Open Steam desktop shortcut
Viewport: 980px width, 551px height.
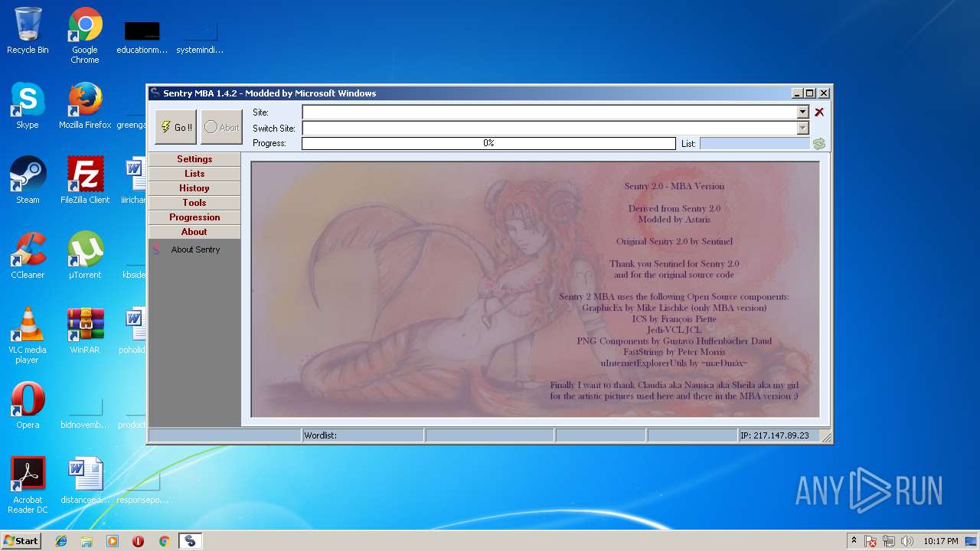(28, 181)
